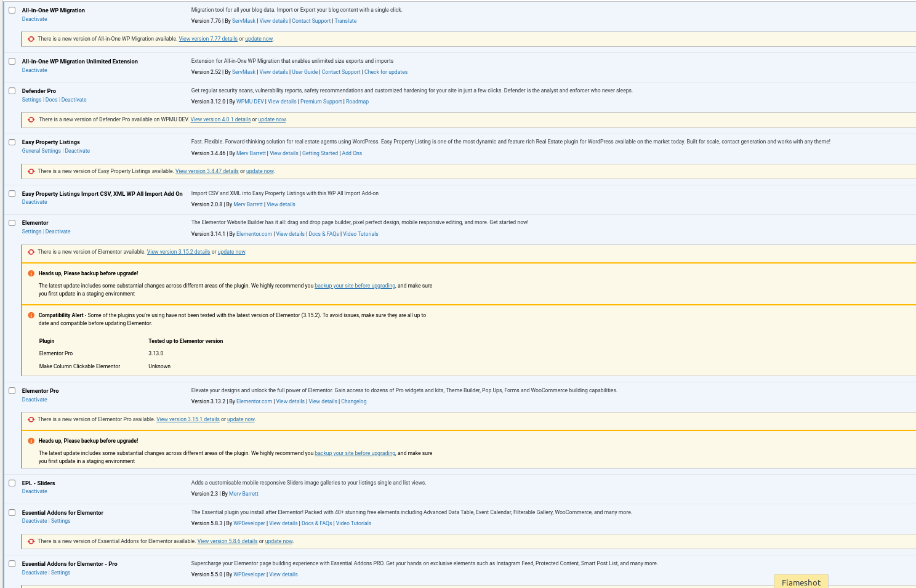This screenshot has height=588, width=916.
Task: View version 4.0.1 details for Defender Pro
Action: tap(220, 119)
